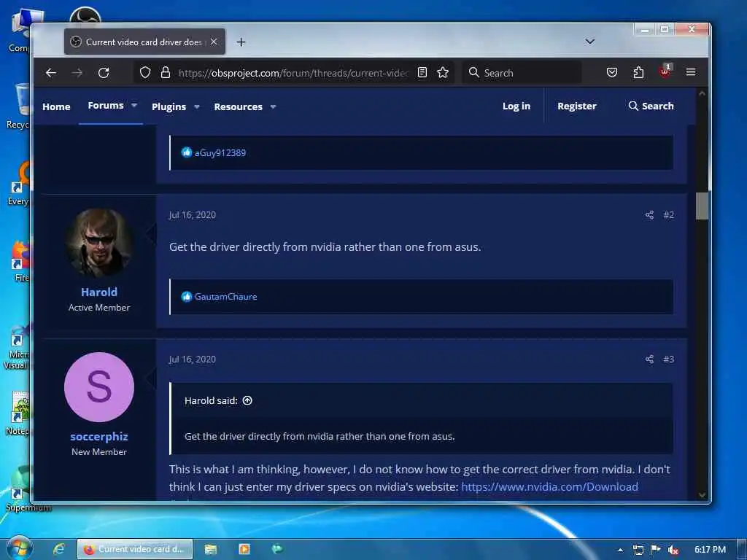Expand the list all tabs chevron
This screenshot has width=747, height=560.
[x=589, y=42]
